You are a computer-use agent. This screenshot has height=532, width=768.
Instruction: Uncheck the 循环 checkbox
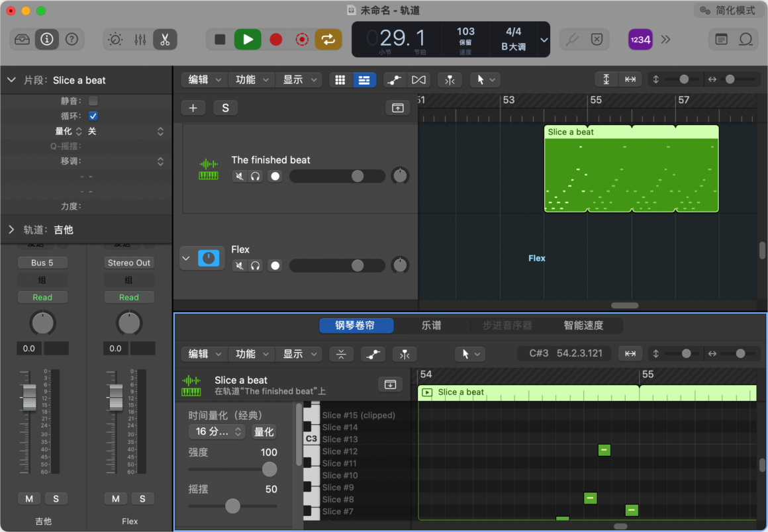coord(93,116)
